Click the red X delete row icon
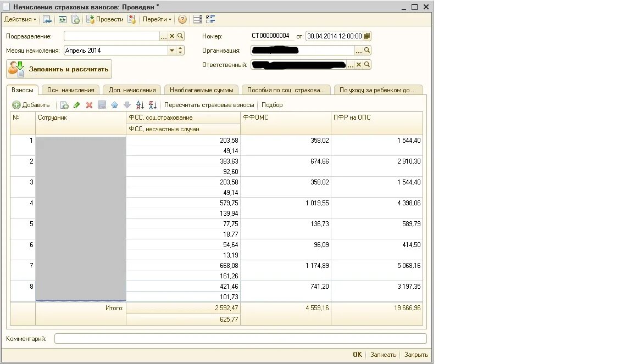Image resolution: width=633 pixels, height=364 pixels. click(89, 105)
